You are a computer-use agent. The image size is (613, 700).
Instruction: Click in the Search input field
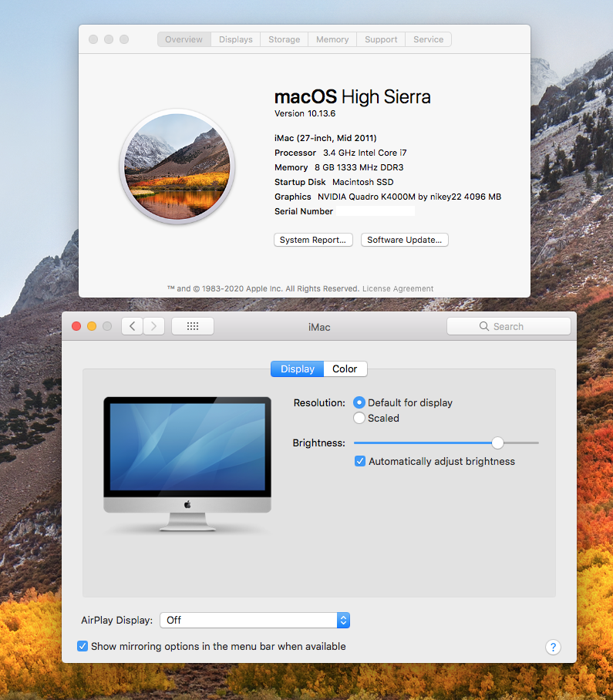coord(509,326)
